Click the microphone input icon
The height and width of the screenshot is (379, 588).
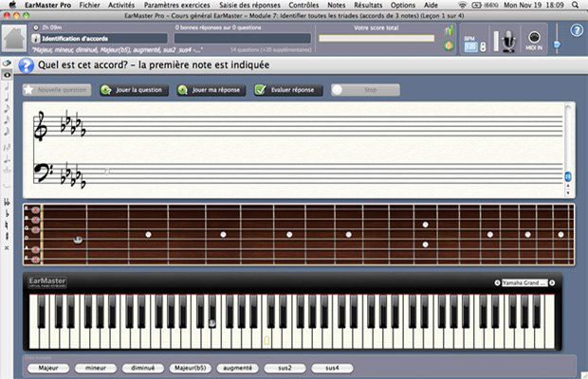tap(508, 41)
